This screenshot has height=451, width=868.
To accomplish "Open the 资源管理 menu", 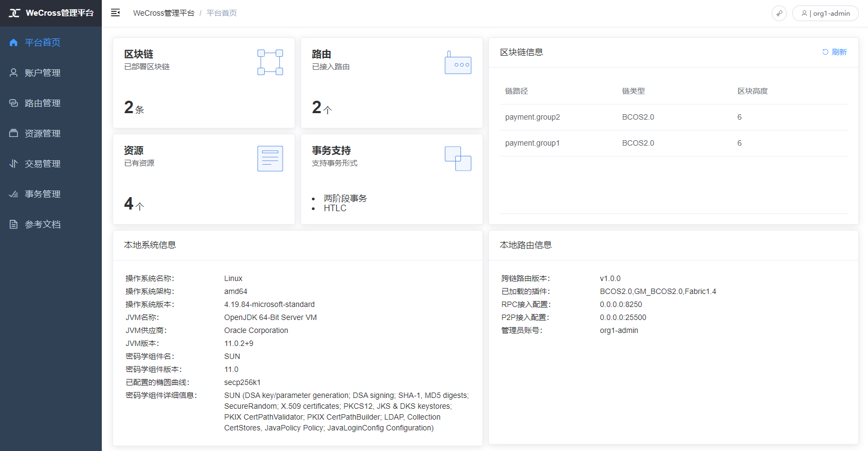I will coord(51,133).
